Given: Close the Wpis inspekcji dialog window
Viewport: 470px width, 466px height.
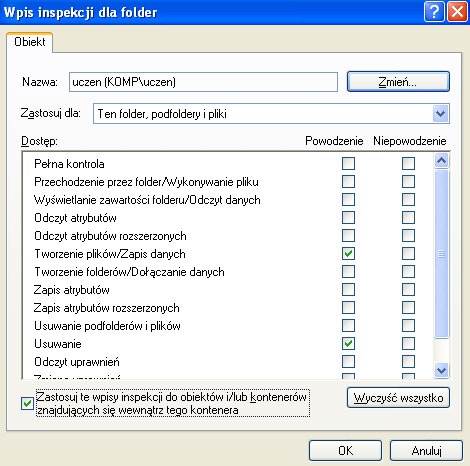Looking at the screenshot, I should pos(457,12).
